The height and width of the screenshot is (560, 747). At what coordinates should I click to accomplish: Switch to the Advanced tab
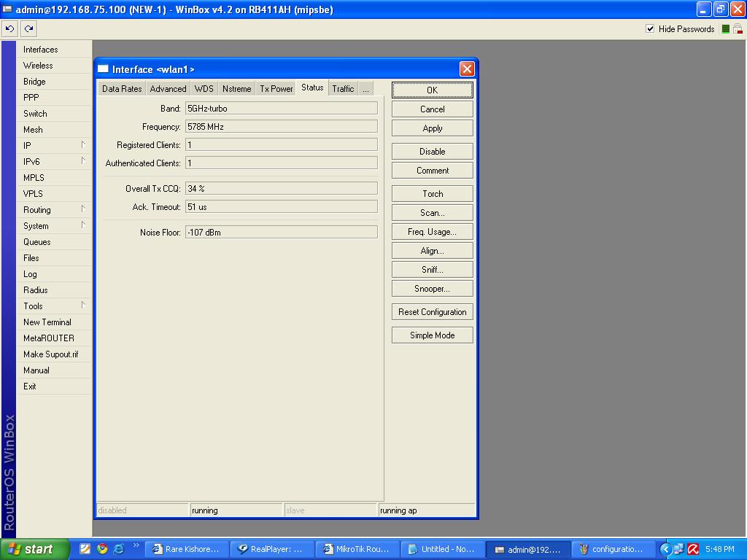(169, 88)
